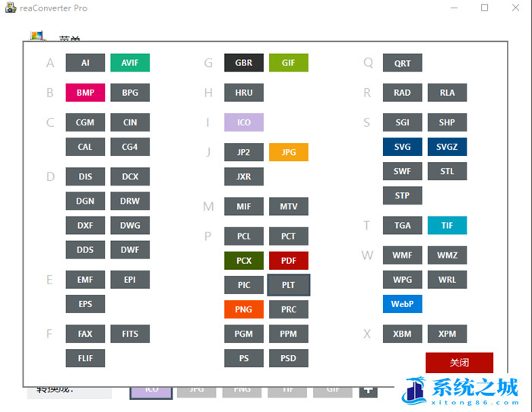Close the format list with 关闭
Viewport: 532px width, 412px height.
click(459, 363)
